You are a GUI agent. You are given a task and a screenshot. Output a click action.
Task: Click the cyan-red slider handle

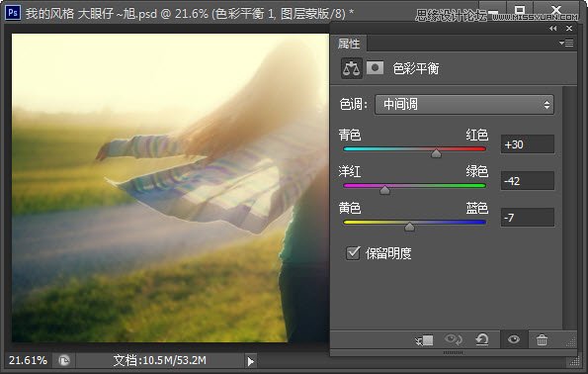point(436,153)
